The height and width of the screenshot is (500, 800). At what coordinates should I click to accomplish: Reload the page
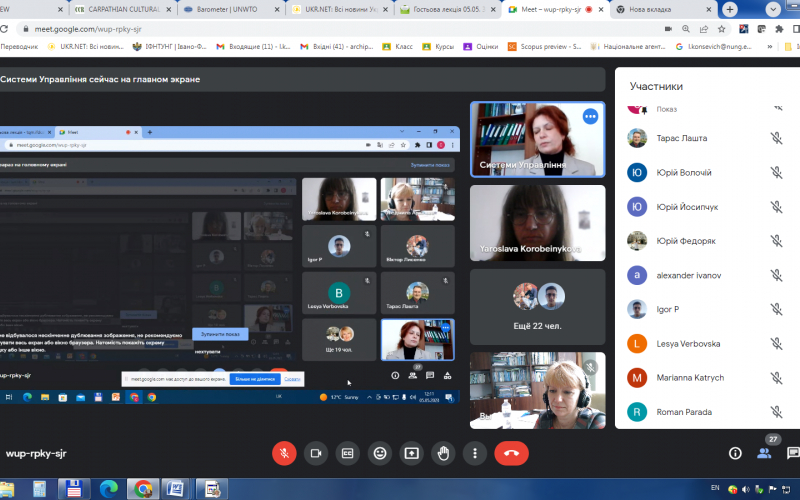4,29
